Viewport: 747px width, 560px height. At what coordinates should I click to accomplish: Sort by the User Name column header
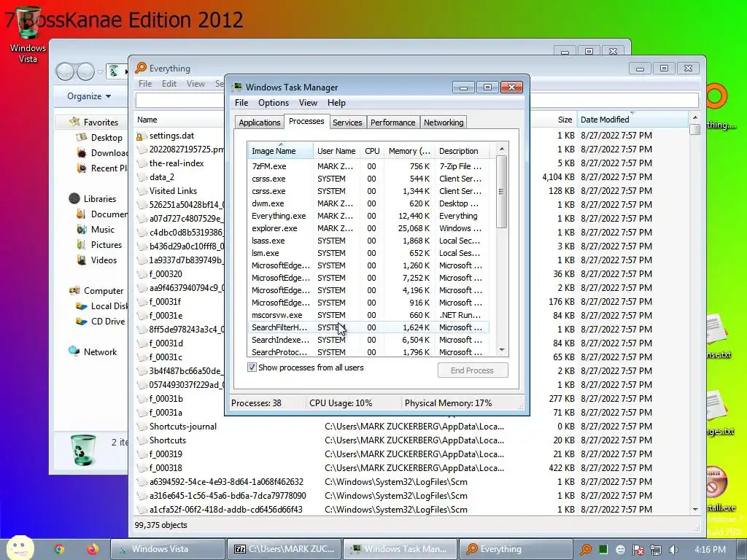pos(336,151)
